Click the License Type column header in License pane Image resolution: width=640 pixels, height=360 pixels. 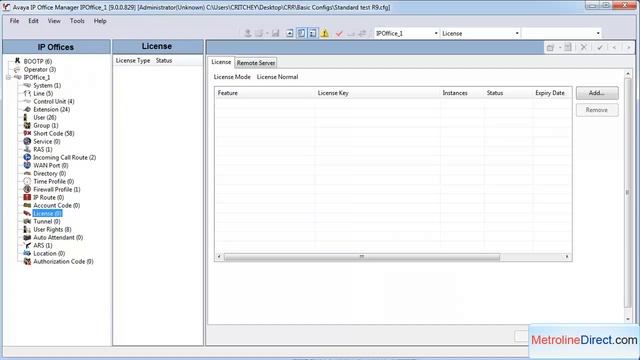tap(133, 60)
